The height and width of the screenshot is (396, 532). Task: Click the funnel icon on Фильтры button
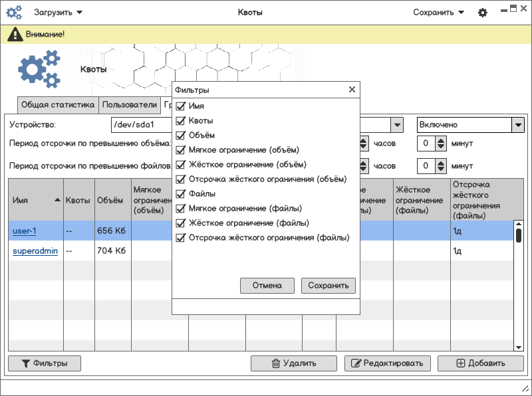click(26, 363)
